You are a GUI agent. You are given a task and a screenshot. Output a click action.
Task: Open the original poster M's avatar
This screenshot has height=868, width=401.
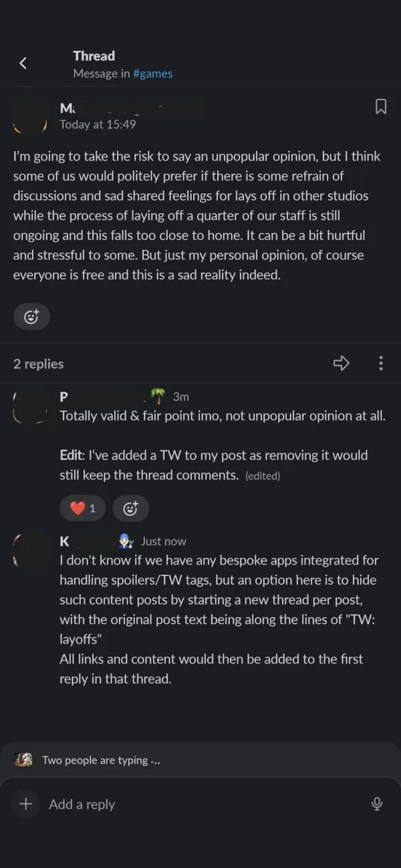(x=30, y=115)
